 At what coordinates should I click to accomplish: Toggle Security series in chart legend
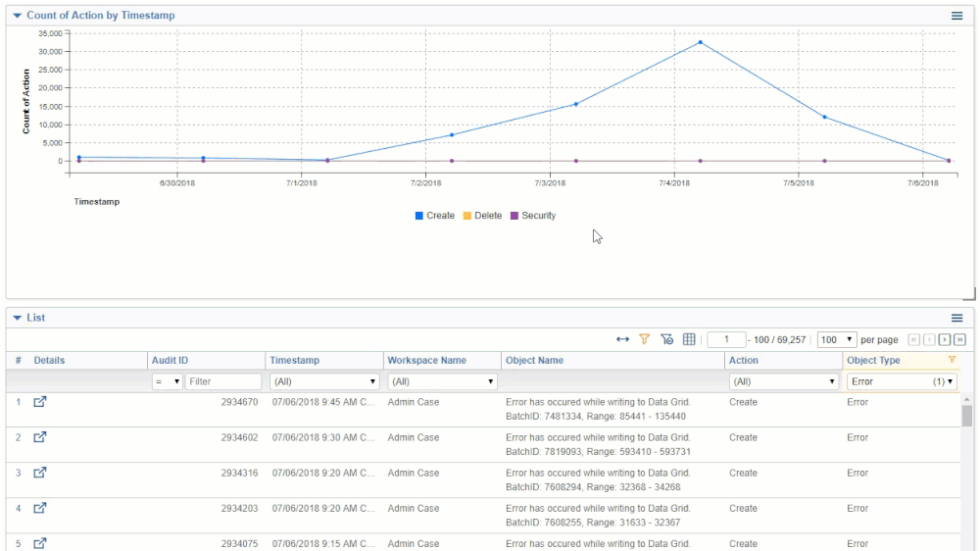(532, 216)
